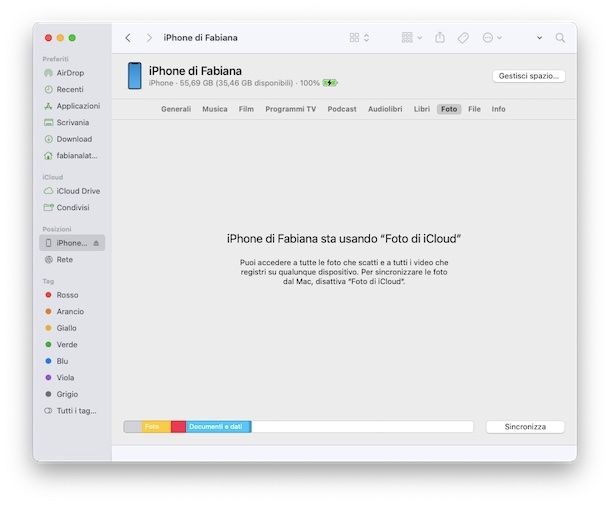This screenshot has height=505, width=610.
Task: Switch to the Podcast tab
Action: coord(342,109)
